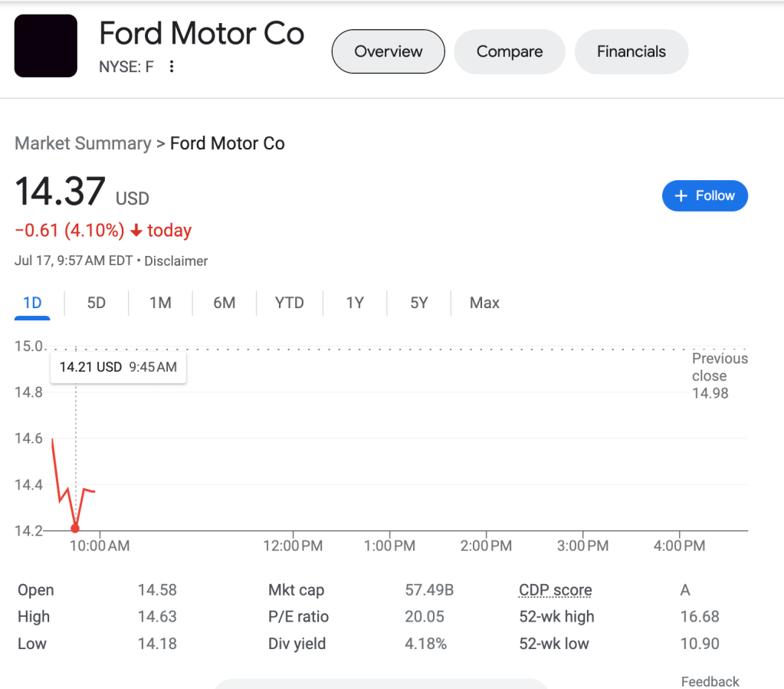
Task: Select the 5D time range
Action: pos(96,303)
